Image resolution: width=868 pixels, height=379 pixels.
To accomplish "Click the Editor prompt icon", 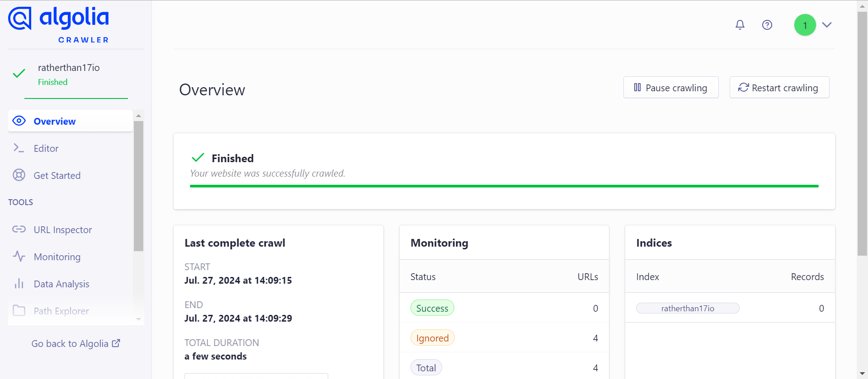I will coord(19,148).
